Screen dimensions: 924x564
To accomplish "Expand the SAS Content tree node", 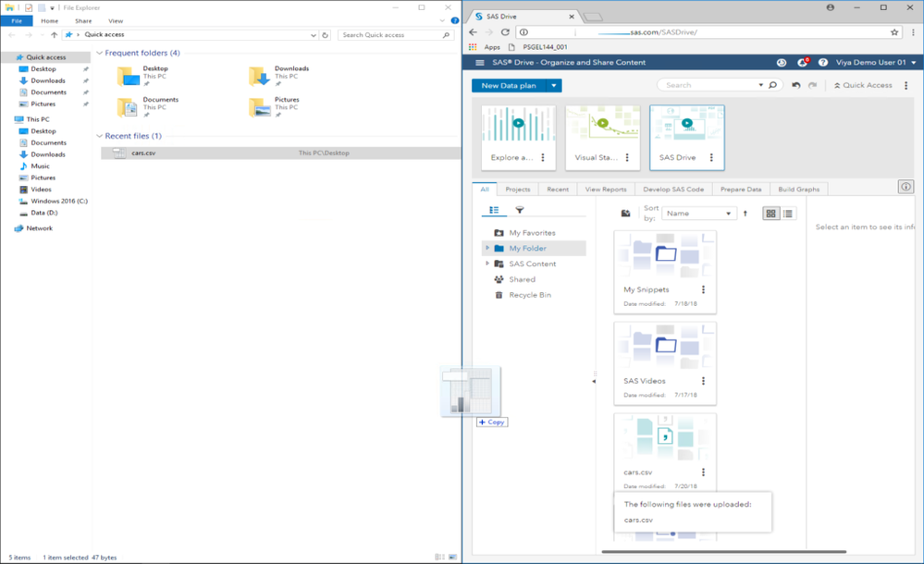I will pyautogui.click(x=487, y=264).
